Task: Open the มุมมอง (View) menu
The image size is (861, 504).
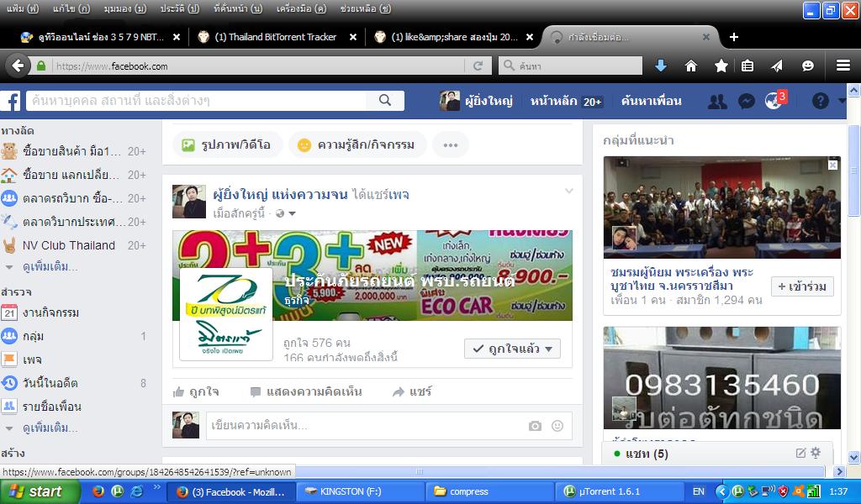Action: coord(124,8)
